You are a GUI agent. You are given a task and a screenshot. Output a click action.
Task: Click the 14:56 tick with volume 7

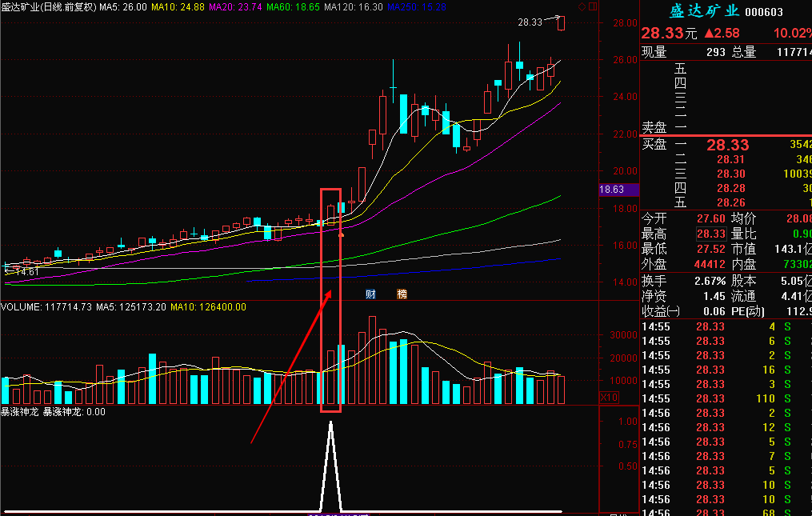pyautogui.click(x=726, y=457)
